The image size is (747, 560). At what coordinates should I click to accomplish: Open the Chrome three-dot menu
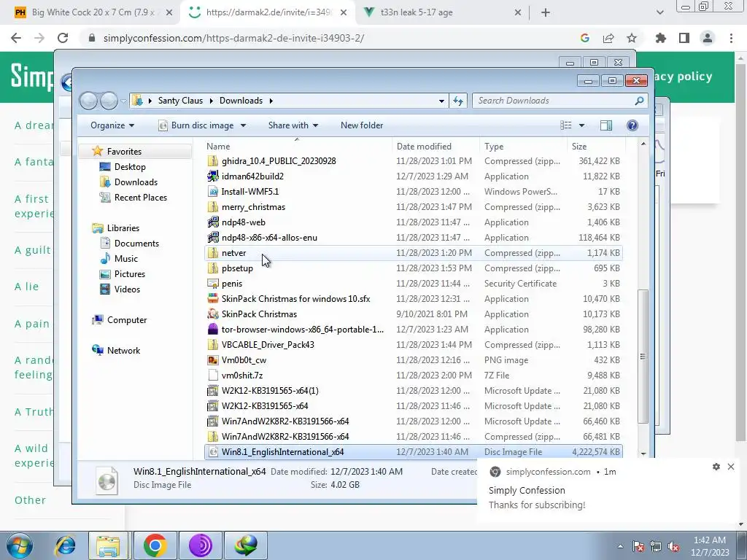tap(731, 38)
